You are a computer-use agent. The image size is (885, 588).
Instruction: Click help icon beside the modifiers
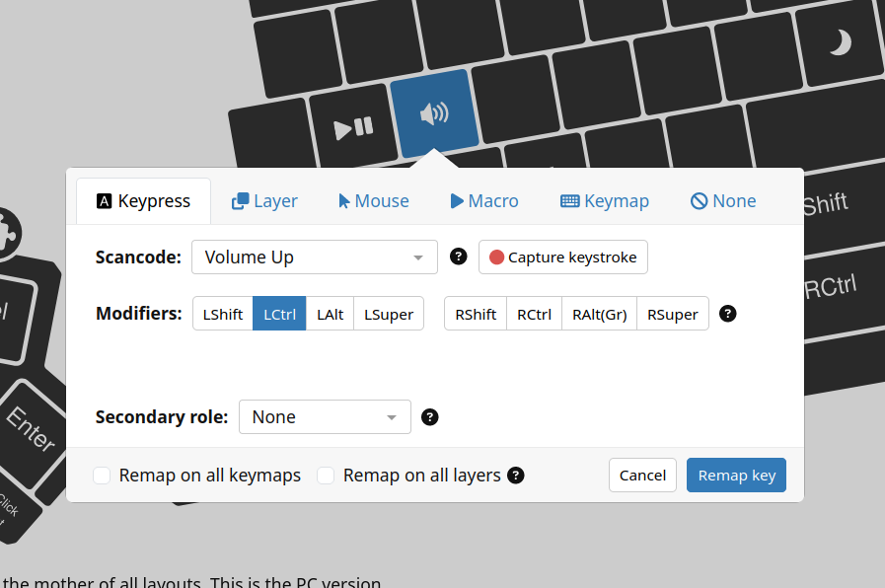728,314
